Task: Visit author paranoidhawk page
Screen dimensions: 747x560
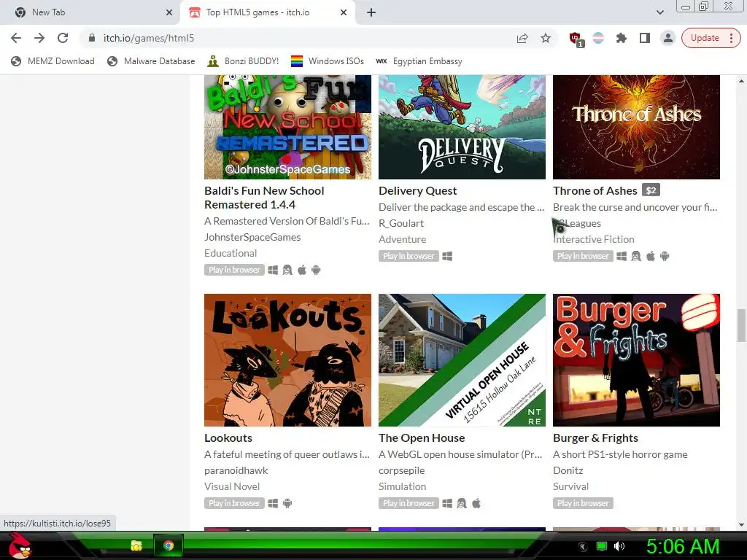Action: (x=236, y=470)
